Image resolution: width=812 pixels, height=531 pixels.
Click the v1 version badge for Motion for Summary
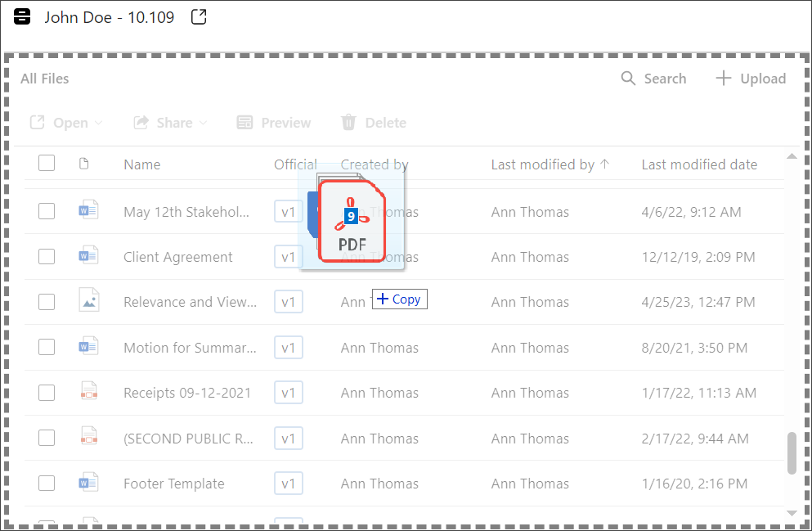(288, 347)
